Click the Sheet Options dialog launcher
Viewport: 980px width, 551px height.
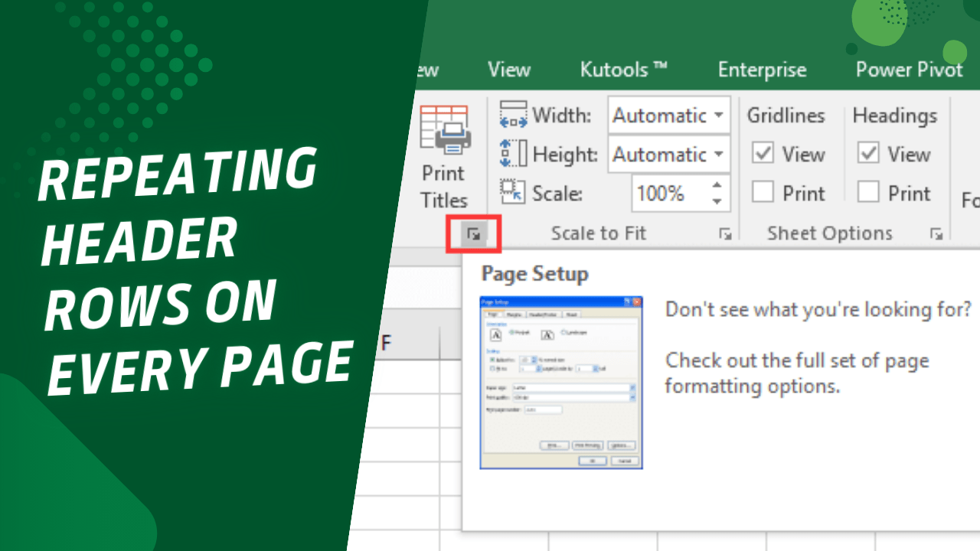pyautogui.click(x=936, y=233)
